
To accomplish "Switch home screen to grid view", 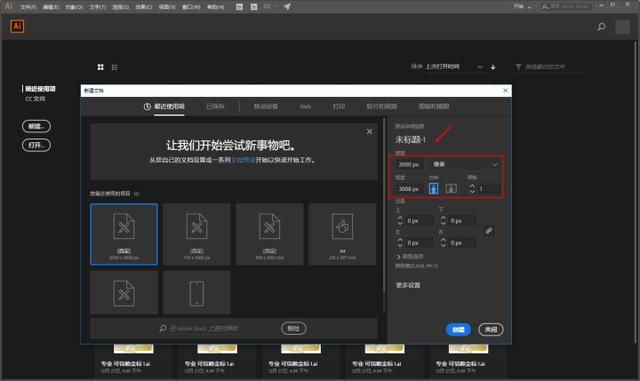I will click(x=100, y=67).
